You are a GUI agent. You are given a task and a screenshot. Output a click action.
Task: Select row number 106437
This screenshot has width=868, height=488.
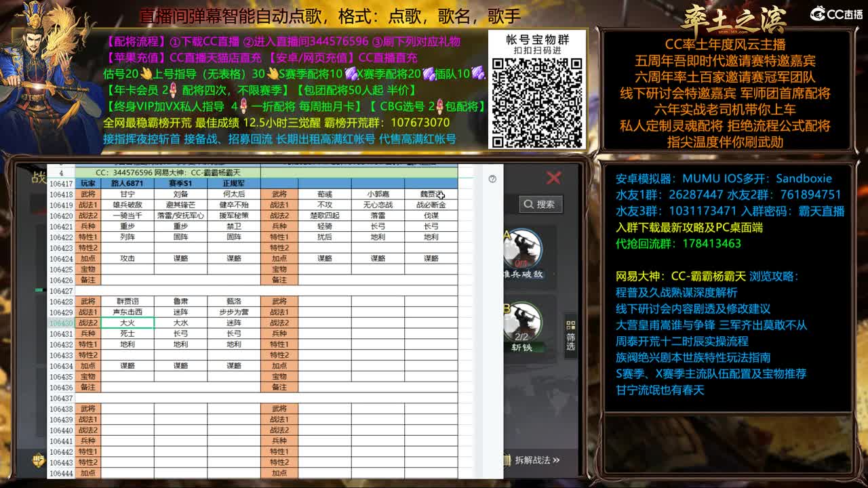61,399
